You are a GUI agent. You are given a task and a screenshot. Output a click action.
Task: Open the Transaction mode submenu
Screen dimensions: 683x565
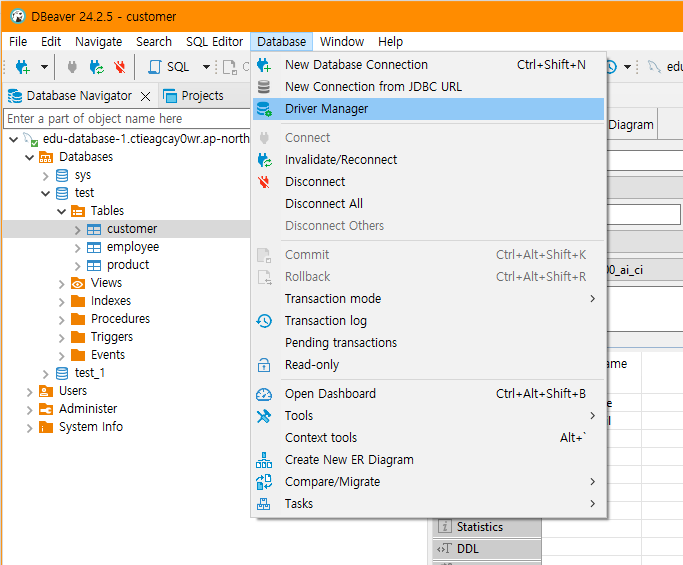428,299
